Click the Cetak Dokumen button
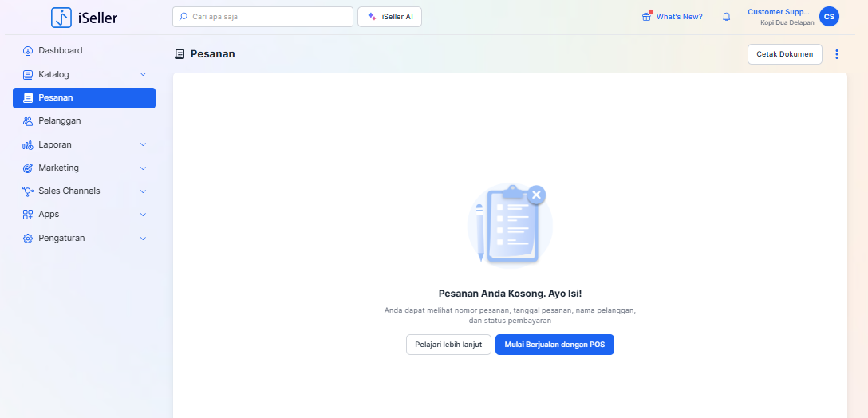Screen dimensions: 868x418 click(784, 54)
